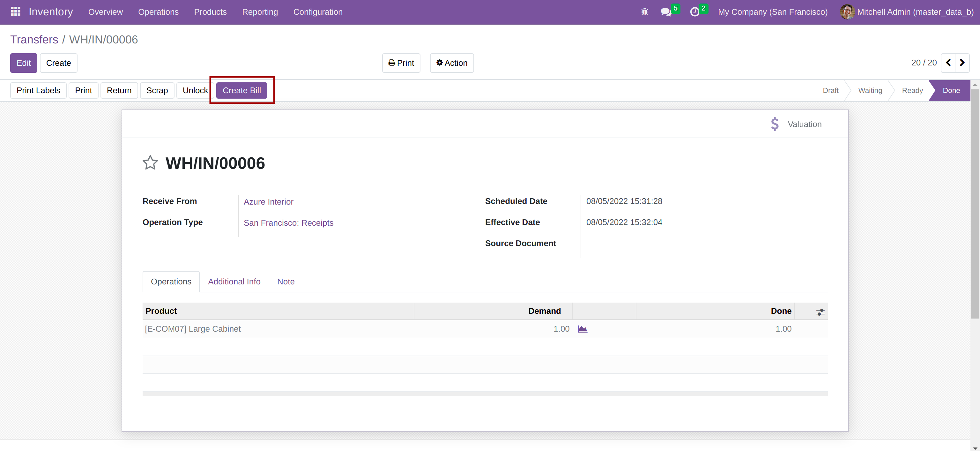
Task: Switch to the Additional Info tab
Action: click(x=234, y=282)
